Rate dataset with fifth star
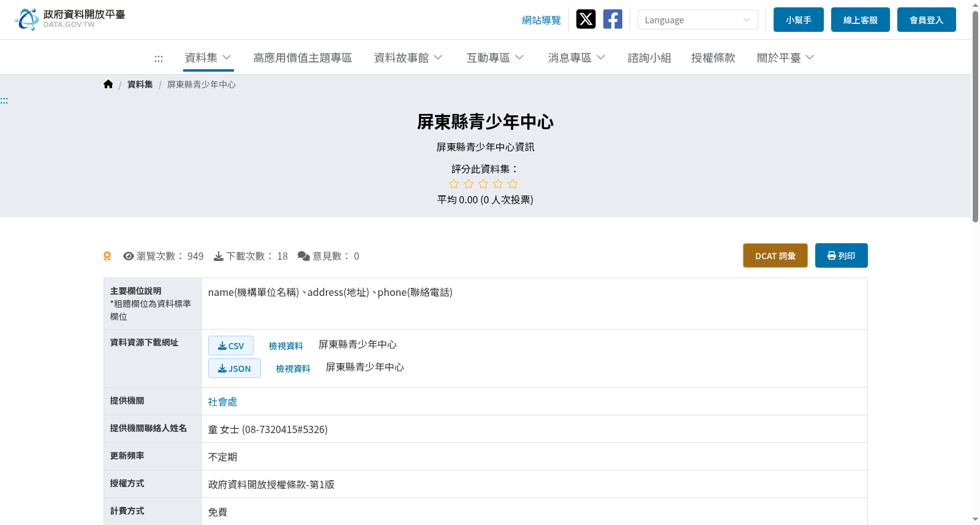This screenshot has width=980, height=525. [513, 184]
